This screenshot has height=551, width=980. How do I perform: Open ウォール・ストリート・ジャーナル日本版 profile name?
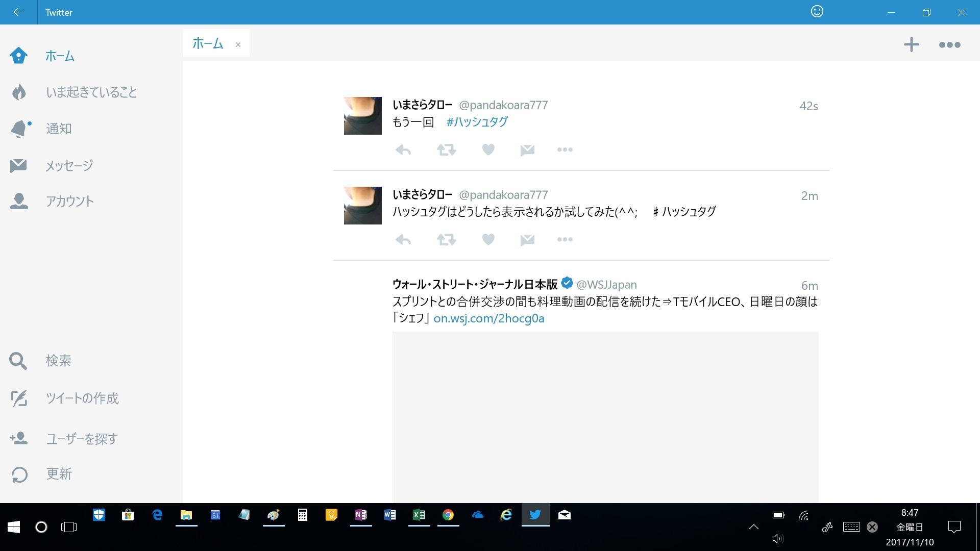[x=475, y=285]
